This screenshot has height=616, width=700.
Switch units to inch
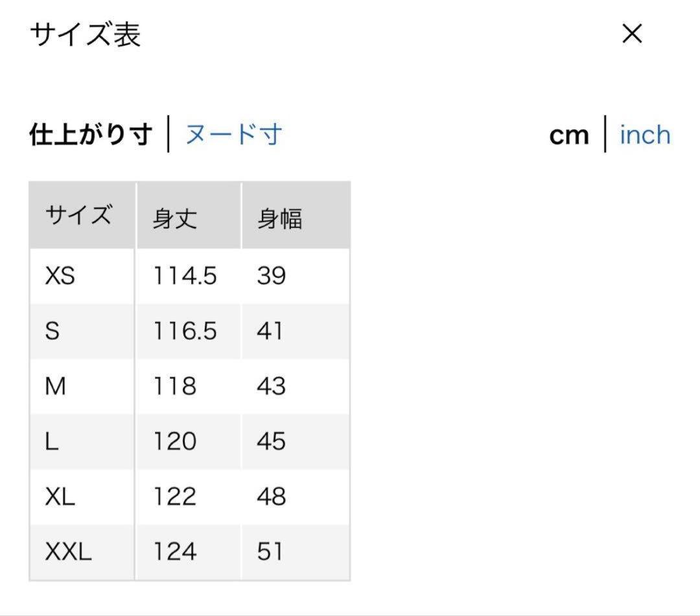(x=645, y=135)
